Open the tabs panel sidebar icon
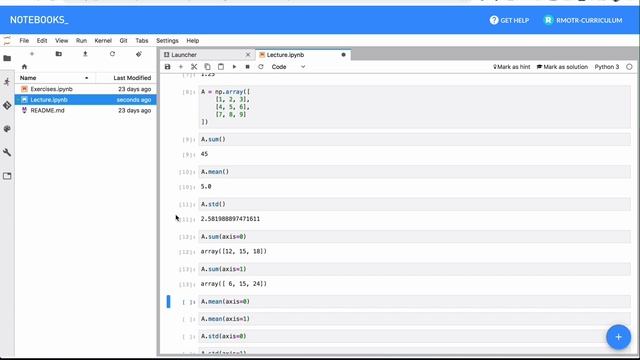 (7, 176)
